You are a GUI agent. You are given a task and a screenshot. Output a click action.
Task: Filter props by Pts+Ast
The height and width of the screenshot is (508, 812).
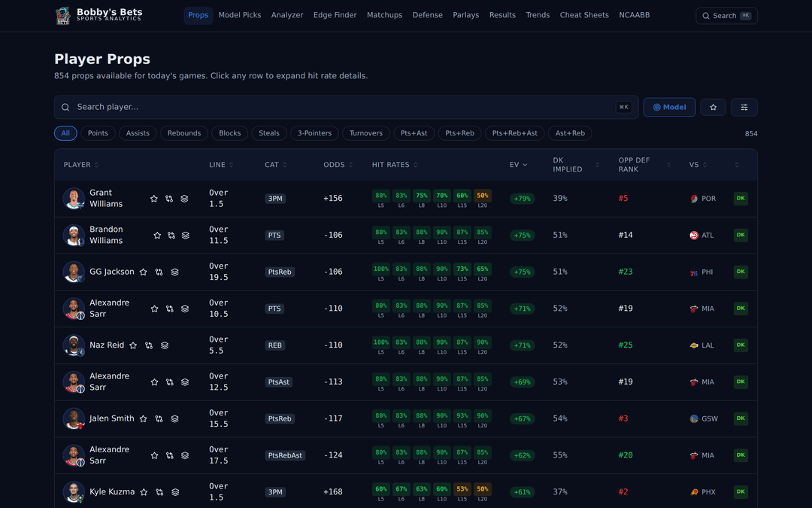pos(414,133)
